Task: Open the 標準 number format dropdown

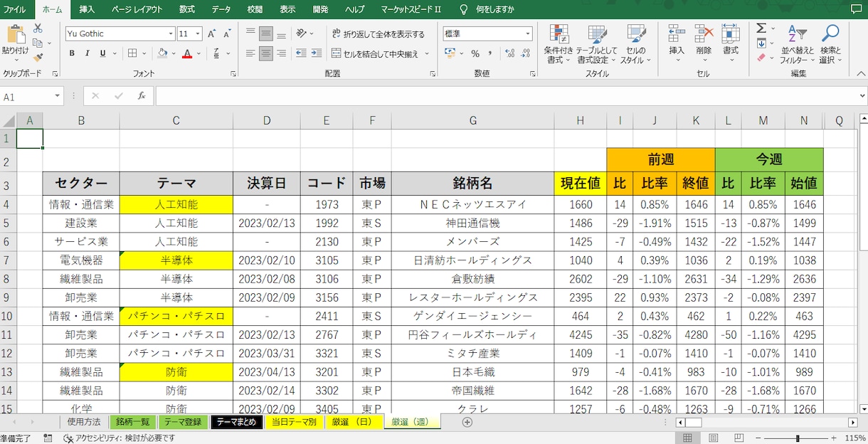Action: [528, 33]
